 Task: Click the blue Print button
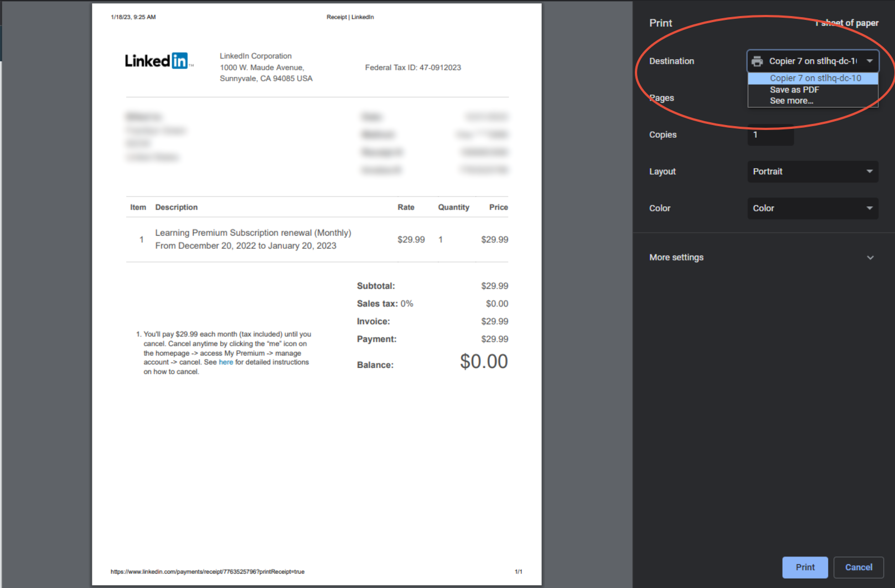pos(805,568)
